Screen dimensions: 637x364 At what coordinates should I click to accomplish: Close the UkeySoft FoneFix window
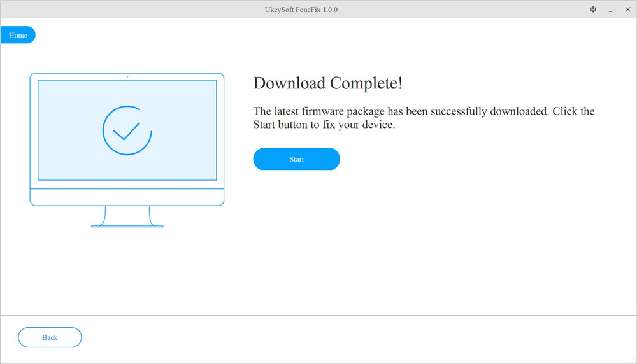point(627,10)
